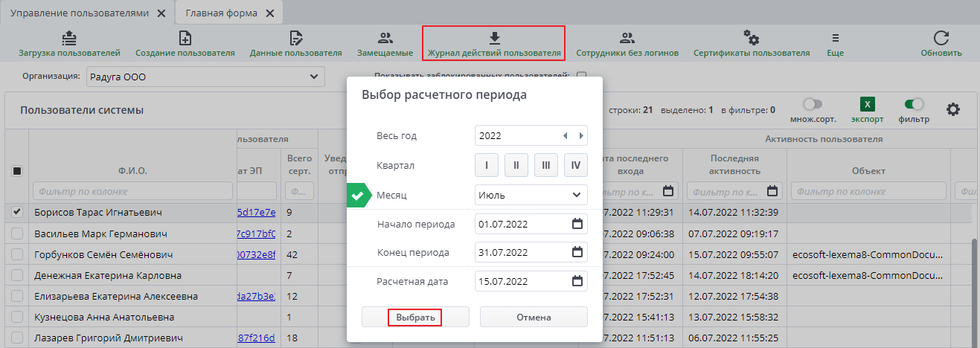Click the экспорт Excel icon
The image size is (980, 348).
tap(868, 105)
